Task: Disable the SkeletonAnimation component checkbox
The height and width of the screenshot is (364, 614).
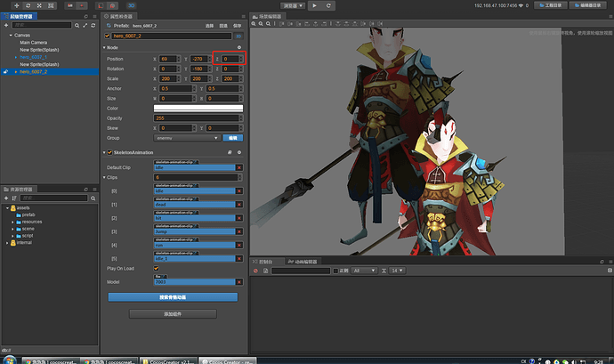Action: pos(109,152)
